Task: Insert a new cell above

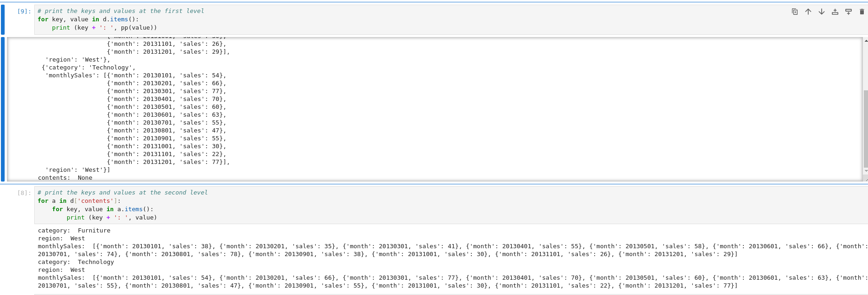Action: click(x=835, y=12)
